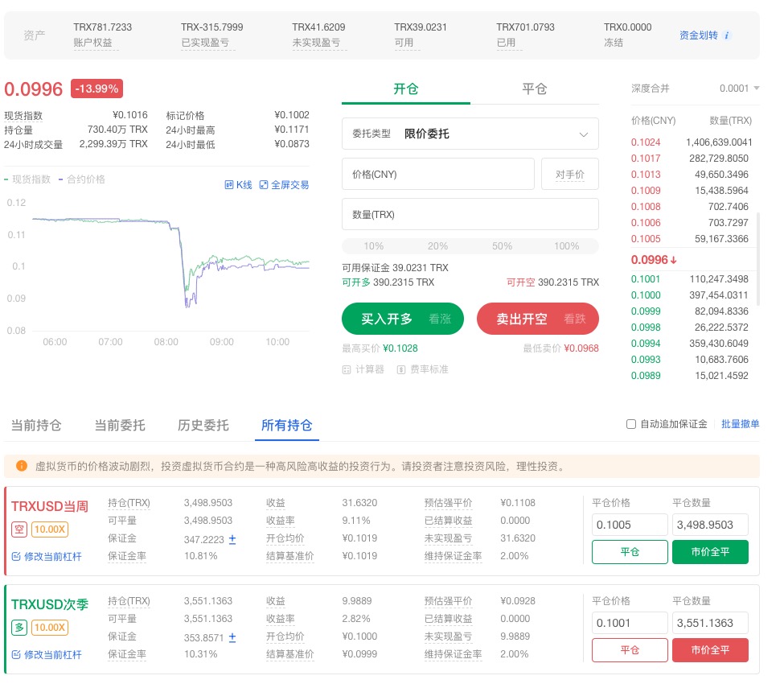The image size is (784, 688).
Task: Select bid price 0.1000 in order book
Action: 646,295
